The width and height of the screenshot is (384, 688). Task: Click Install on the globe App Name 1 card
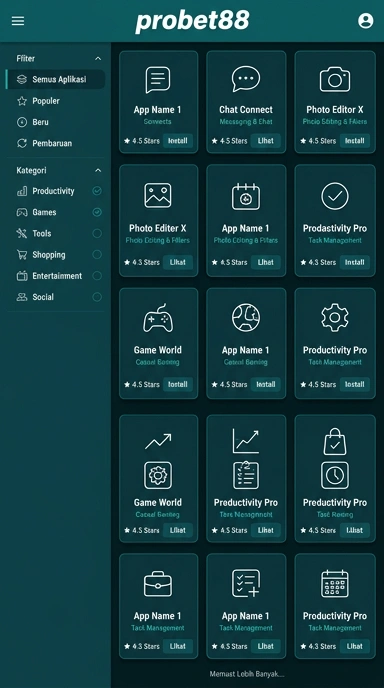point(266,384)
